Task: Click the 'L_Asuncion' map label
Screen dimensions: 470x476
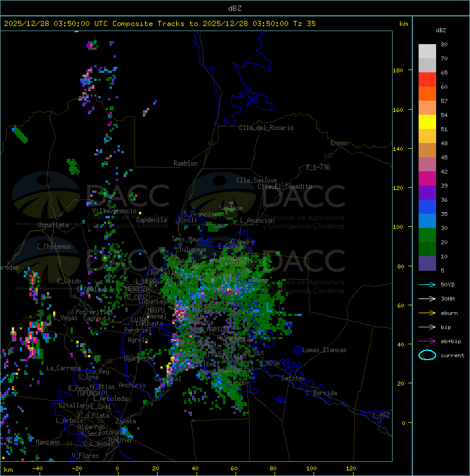Action: pyautogui.click(x=257, y=220)
